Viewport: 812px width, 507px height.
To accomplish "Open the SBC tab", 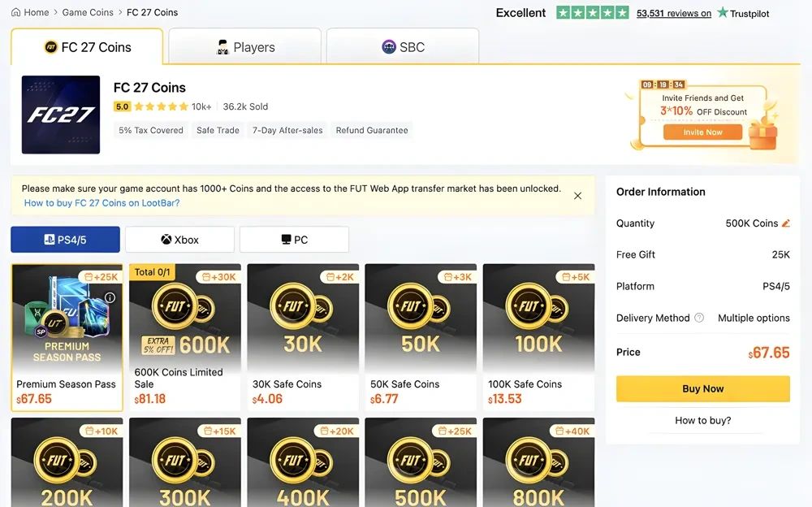I will pyautogui.click(x=403, y=46).
